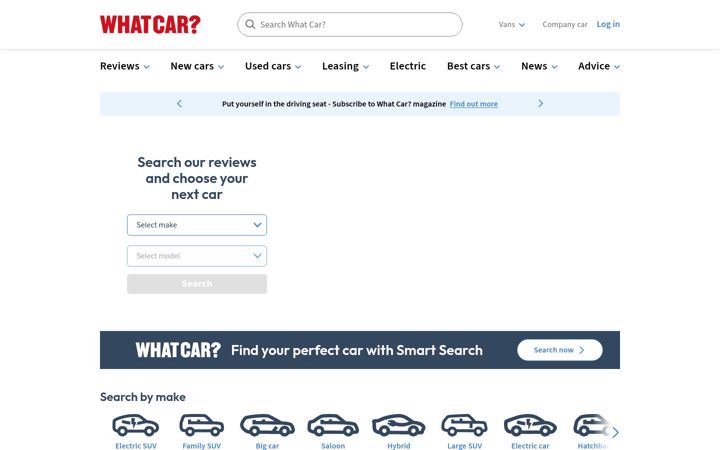The width and height of the screenshot is (720, 450).
Task: Follow the Find out more link
Action: pyautogui.click(x=473, y=104)
